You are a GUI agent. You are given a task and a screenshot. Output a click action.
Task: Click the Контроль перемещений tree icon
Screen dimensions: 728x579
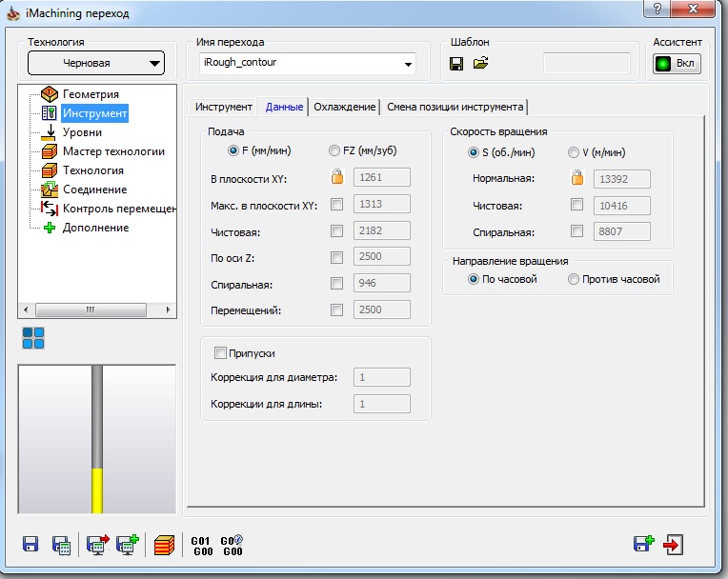click(50, 209)
